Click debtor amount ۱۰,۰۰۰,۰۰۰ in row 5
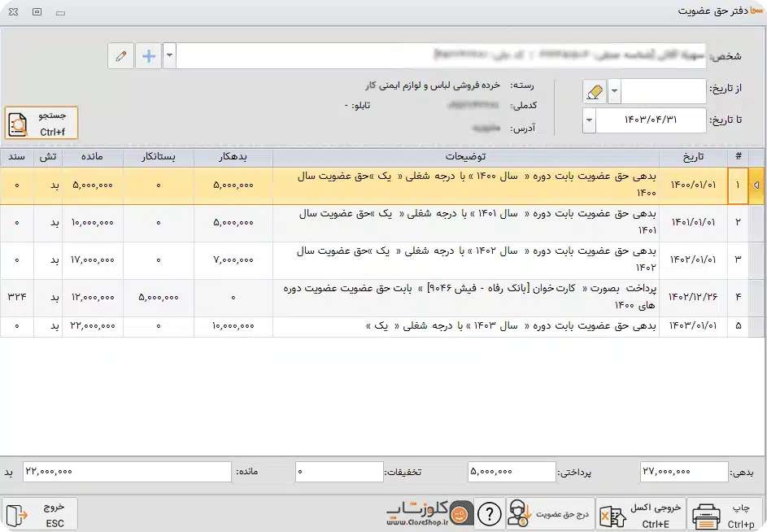Screen dimensions: 767x532 233,326
